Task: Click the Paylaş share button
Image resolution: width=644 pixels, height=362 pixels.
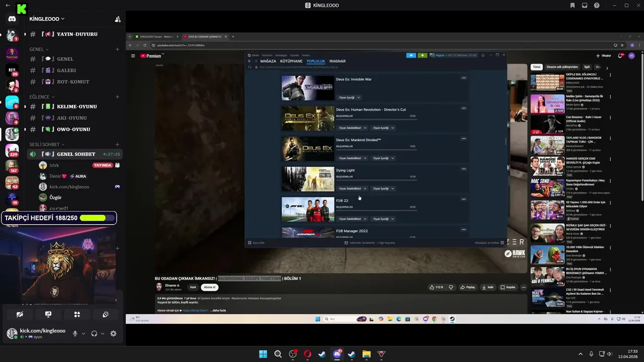Action: tap(467, 287)
